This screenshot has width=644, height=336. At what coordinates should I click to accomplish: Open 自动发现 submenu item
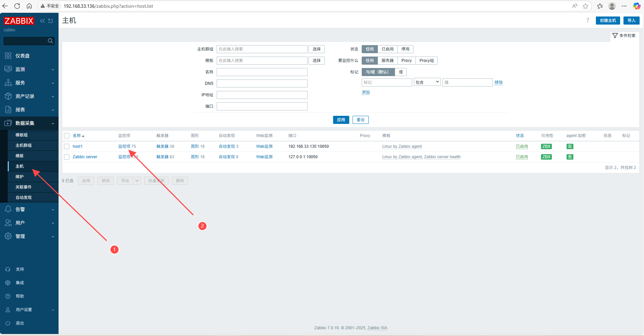click(x=33, y=198)
